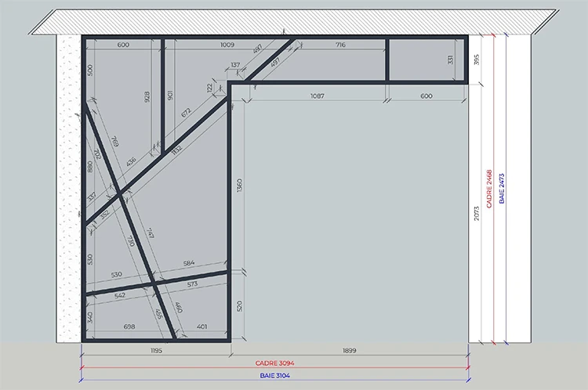Click the 1899 bottom dimension text

coord(350,352)
